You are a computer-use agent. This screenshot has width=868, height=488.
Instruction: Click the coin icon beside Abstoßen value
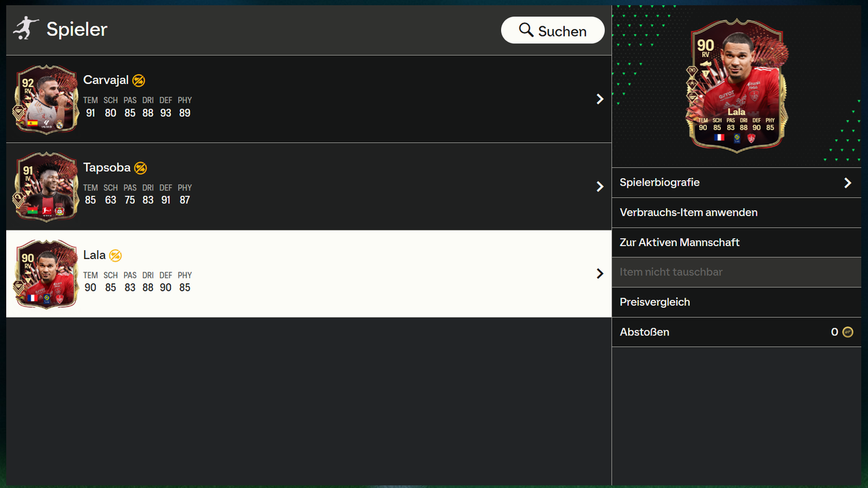click(x=848, y=332)
